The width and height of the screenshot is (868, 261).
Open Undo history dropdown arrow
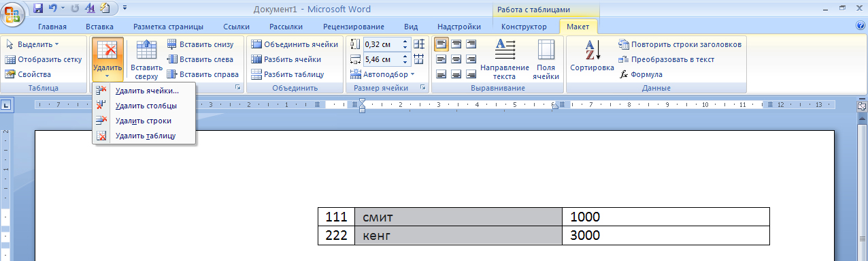[63, 9]
